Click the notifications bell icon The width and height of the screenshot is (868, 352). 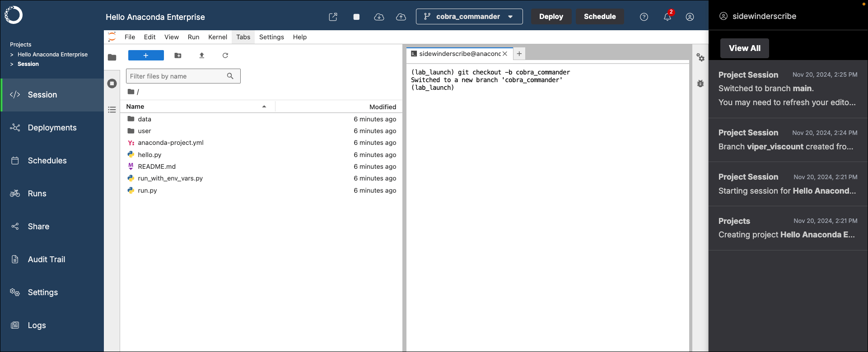(667, 17)
